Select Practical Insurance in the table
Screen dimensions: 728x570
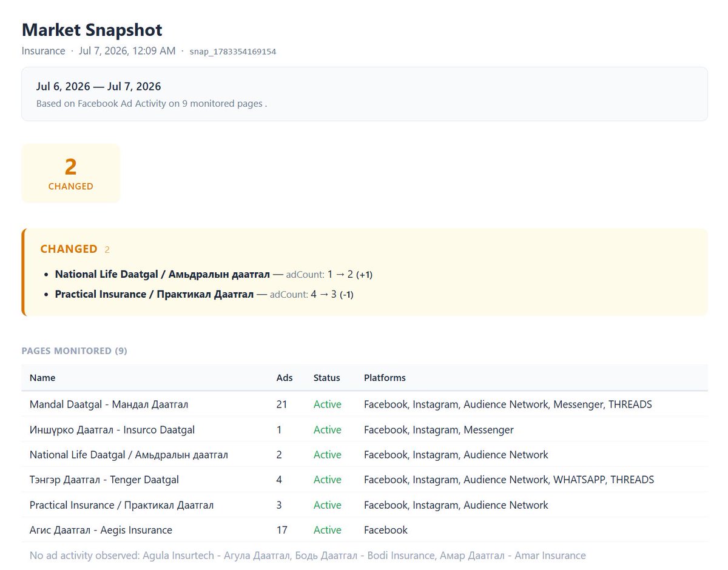[x=122, y=505]
